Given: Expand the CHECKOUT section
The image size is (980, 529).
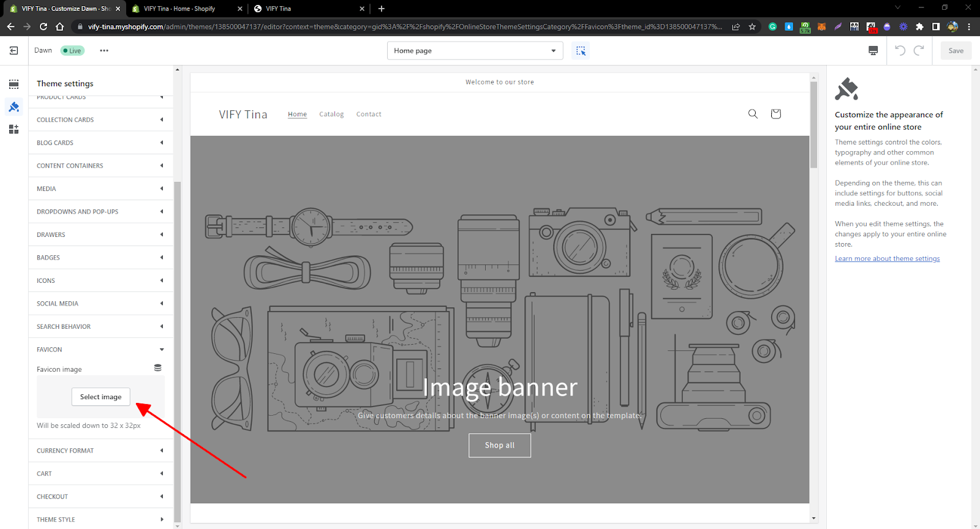Looking at the screenshot, I should (100, 497).
